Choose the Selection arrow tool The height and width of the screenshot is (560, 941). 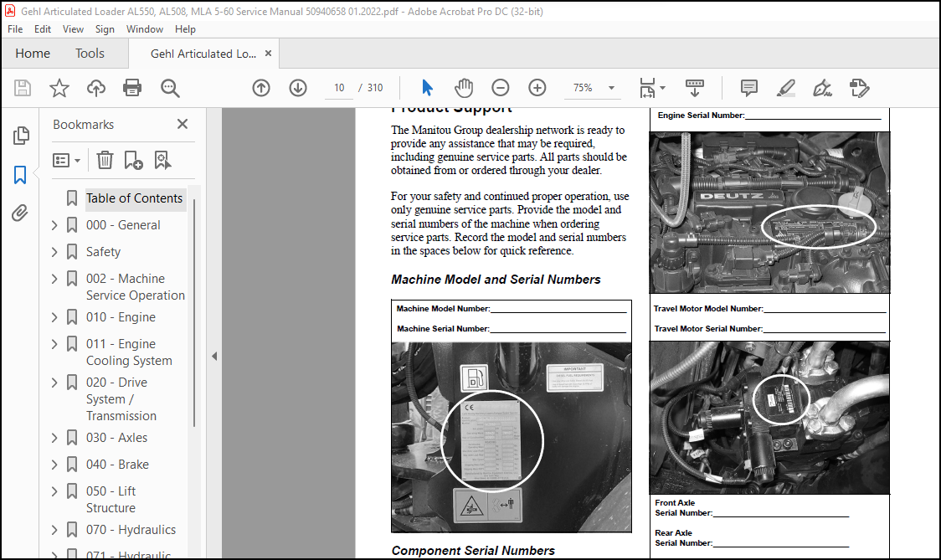427,88
